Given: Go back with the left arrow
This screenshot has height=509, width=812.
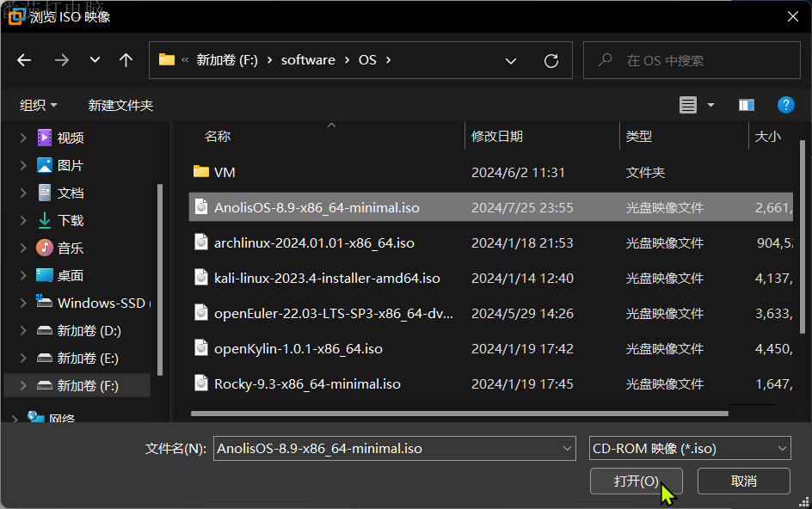Looking at the screenshot, I should pos(24,60).
